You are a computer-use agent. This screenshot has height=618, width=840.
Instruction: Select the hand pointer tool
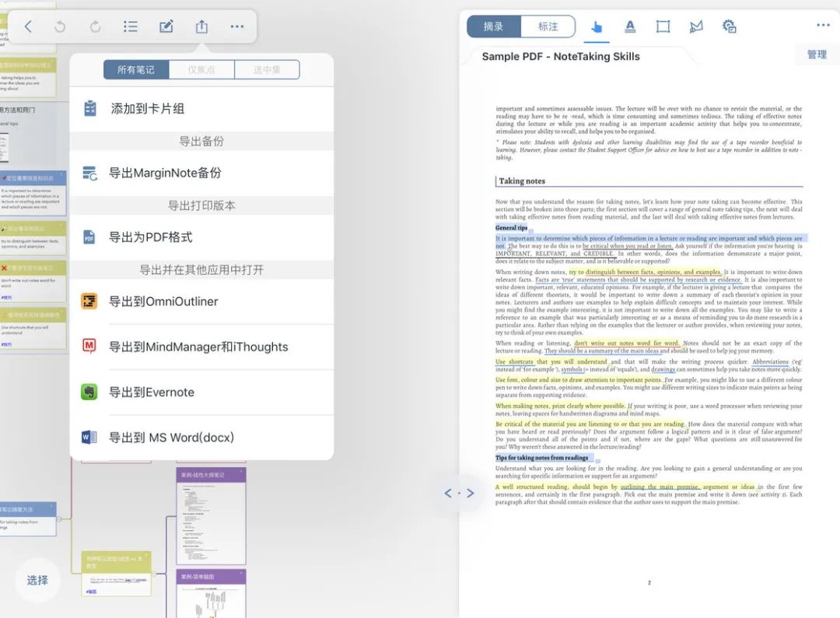click(597, 26)
